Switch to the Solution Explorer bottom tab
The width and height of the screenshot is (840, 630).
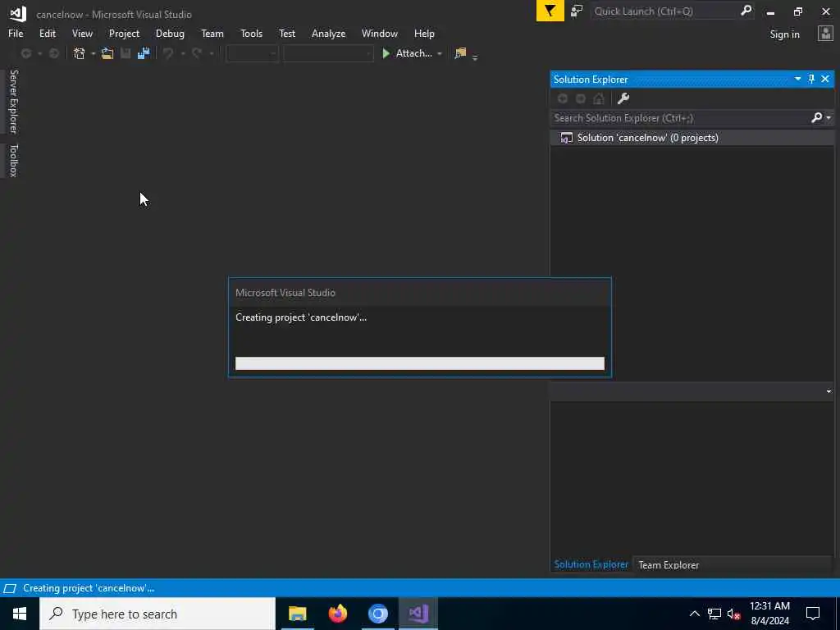[591, 564]
